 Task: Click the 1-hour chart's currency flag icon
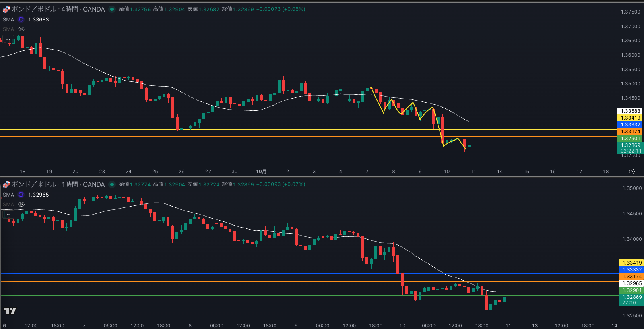[6, 184]
